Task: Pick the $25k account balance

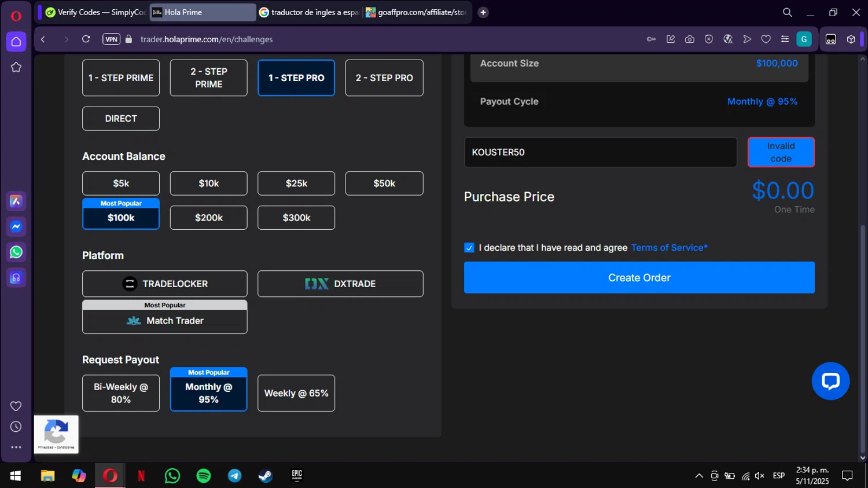Action: pos(296,184)
